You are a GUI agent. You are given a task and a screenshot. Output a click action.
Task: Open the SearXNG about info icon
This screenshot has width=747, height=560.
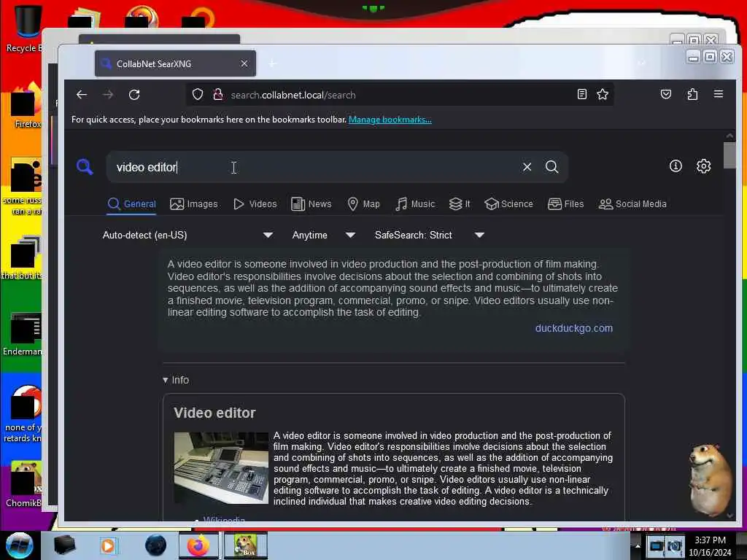point(676,166)
